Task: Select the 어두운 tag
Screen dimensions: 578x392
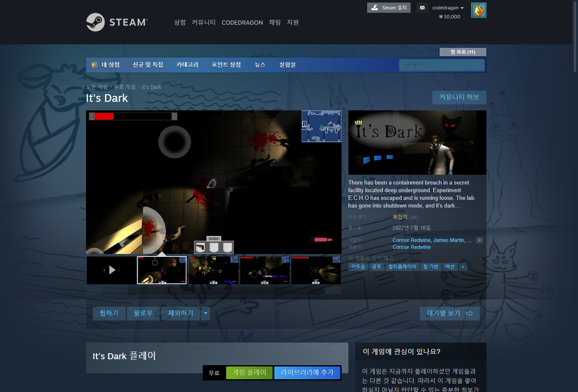Action: point(358,267)
